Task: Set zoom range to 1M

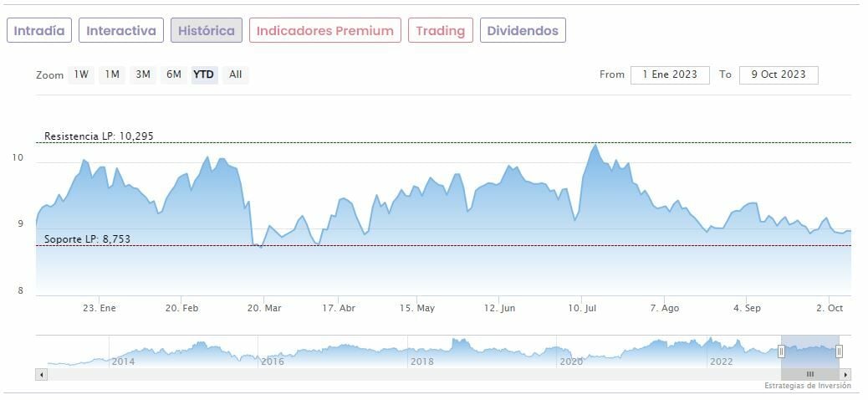Action: click(x=112, y=74)
